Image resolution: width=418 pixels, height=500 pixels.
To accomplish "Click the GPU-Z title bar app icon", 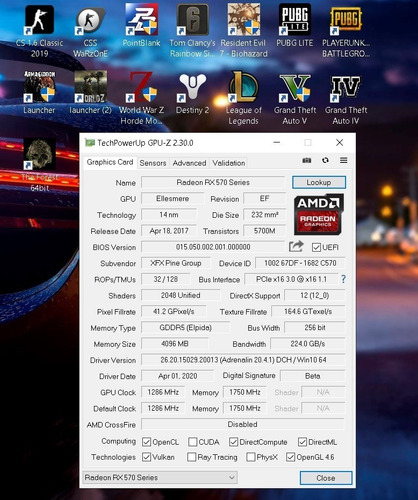I will tap(89, 143).
